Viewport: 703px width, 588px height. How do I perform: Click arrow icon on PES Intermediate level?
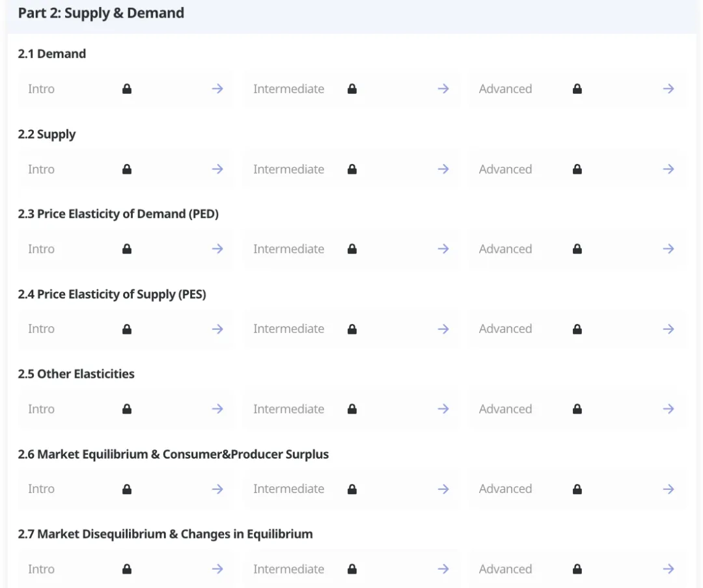[x=443, y=329]
